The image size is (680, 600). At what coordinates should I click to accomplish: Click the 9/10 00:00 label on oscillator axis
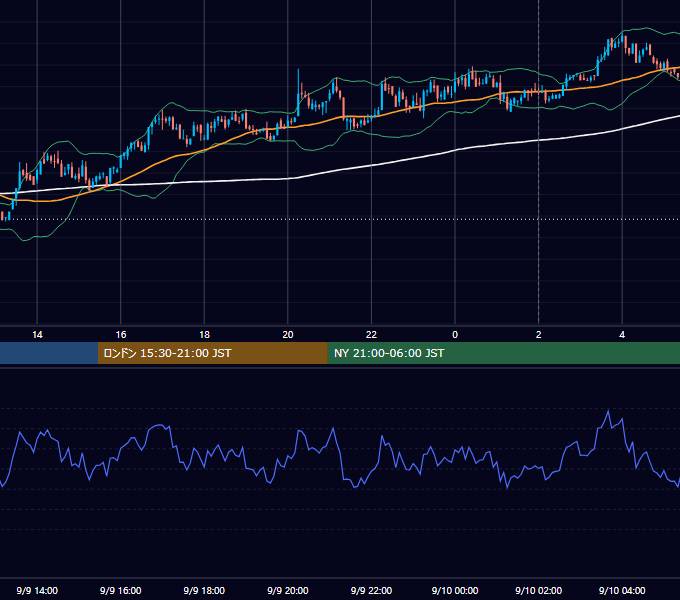coord(455,590)
